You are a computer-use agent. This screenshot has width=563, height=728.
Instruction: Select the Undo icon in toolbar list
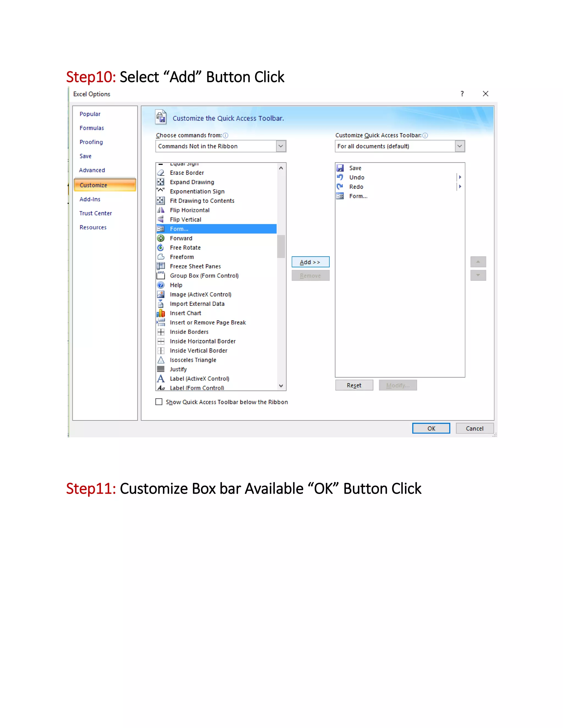[x=340, y=177]
